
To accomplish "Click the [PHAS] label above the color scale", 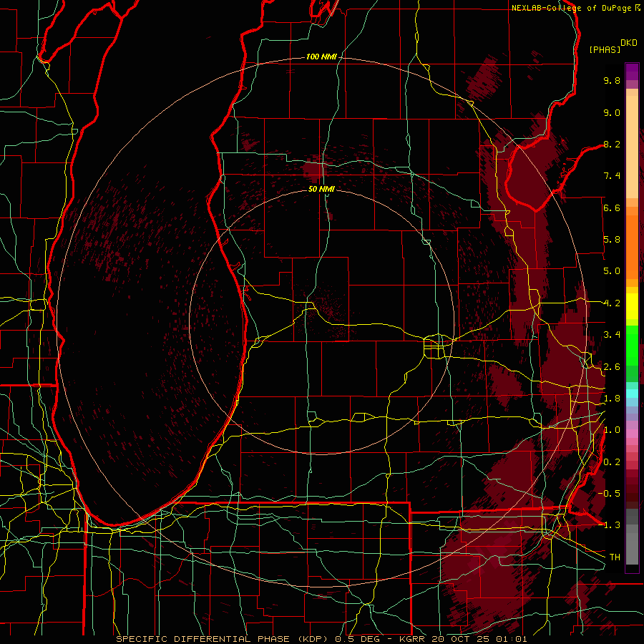I will click(x=605, y=49).
